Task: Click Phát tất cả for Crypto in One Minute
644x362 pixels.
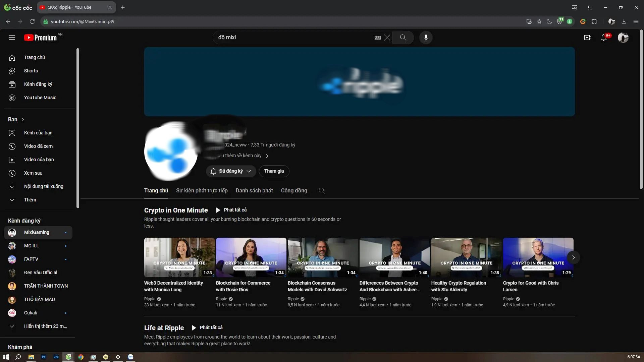Action: tap(231, 210)
